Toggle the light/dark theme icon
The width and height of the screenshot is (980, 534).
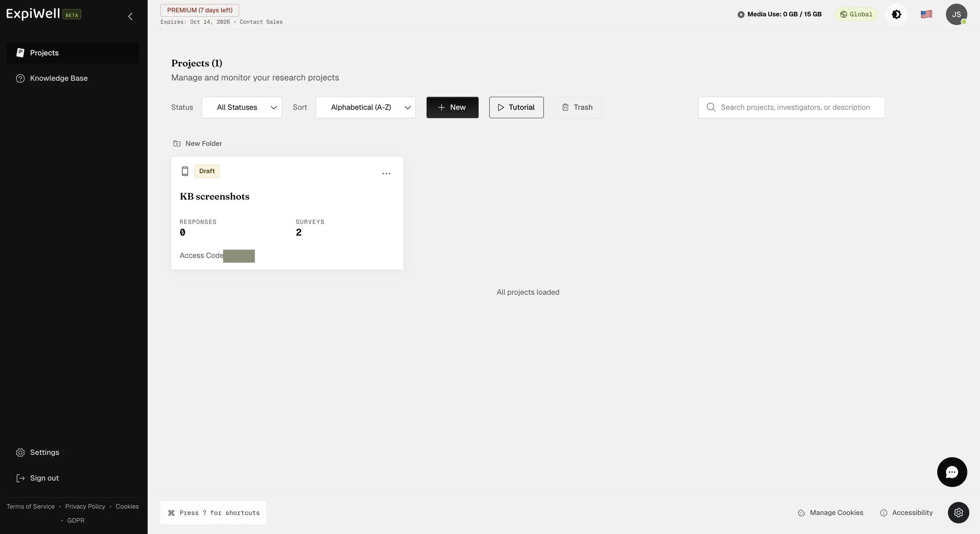click(x=896, y=14)
